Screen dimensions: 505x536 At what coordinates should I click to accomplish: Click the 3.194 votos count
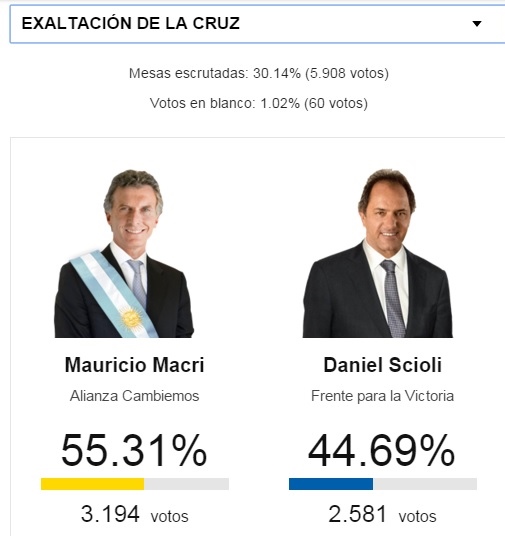pos(134,514)
